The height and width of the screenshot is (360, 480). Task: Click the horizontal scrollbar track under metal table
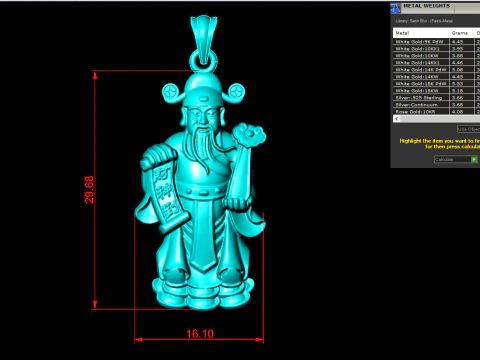(x=440, y=119)
